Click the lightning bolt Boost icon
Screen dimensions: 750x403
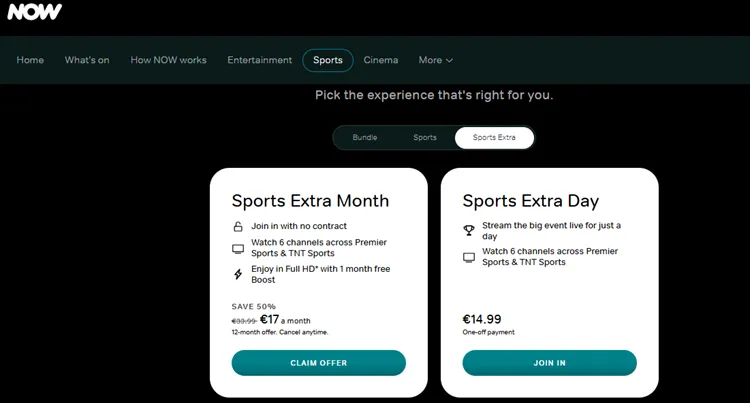(238, 274)
